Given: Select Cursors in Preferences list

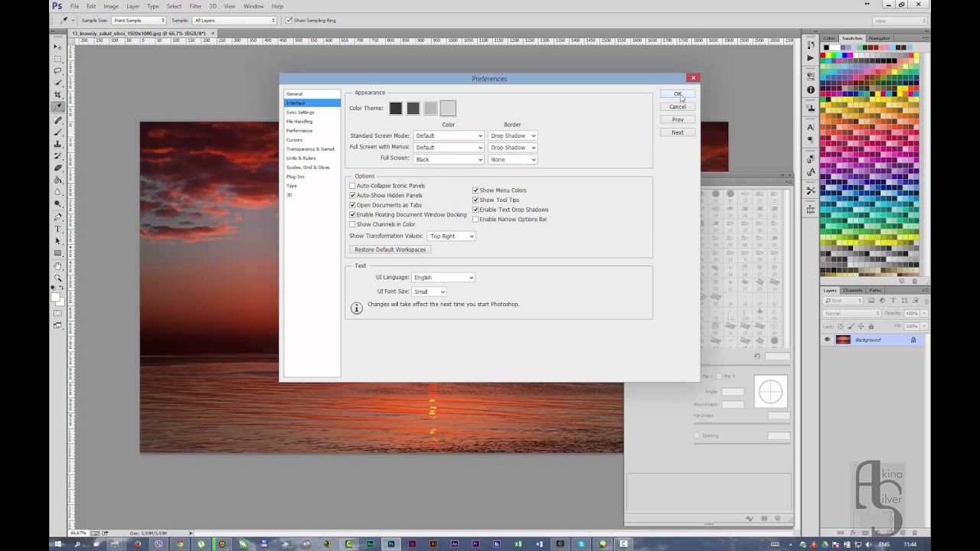Looking at the screenshot, I should click(x=295, y=140).
